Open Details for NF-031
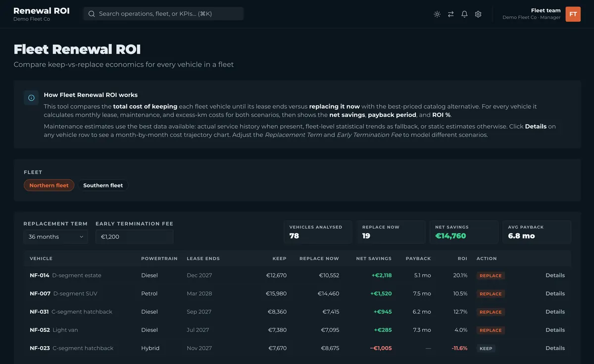 [x=555, y=312]
